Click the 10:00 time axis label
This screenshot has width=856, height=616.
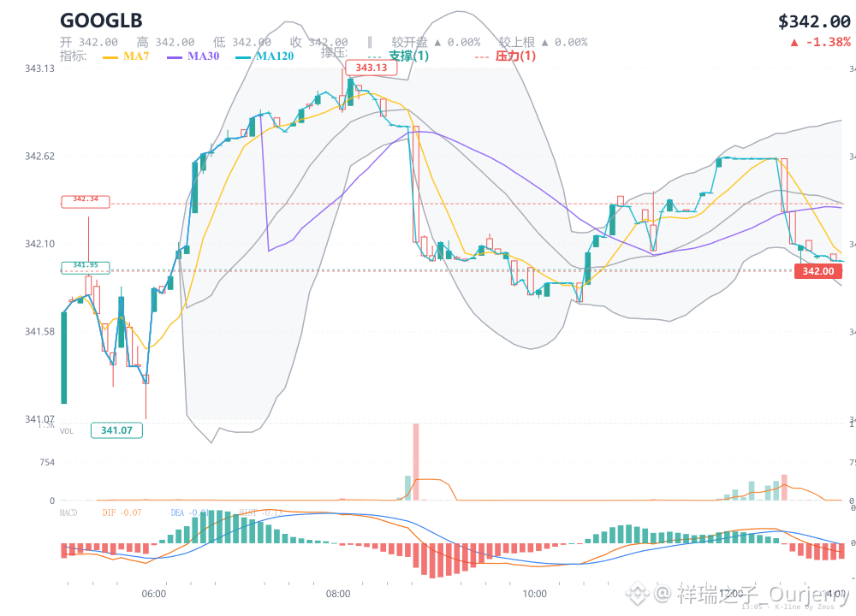point(534,594)
